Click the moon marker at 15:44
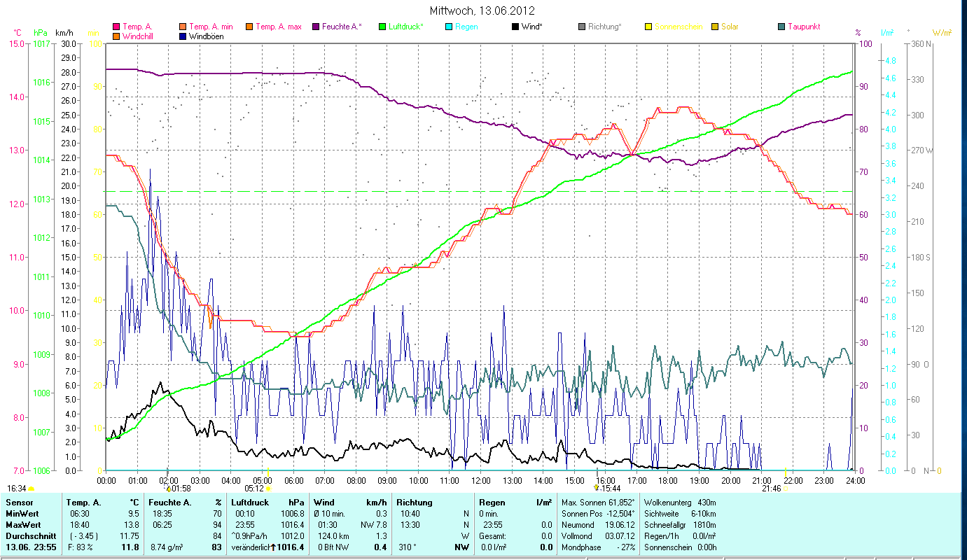967x560 pixels. pyautogui.click(x=596, y=488)
